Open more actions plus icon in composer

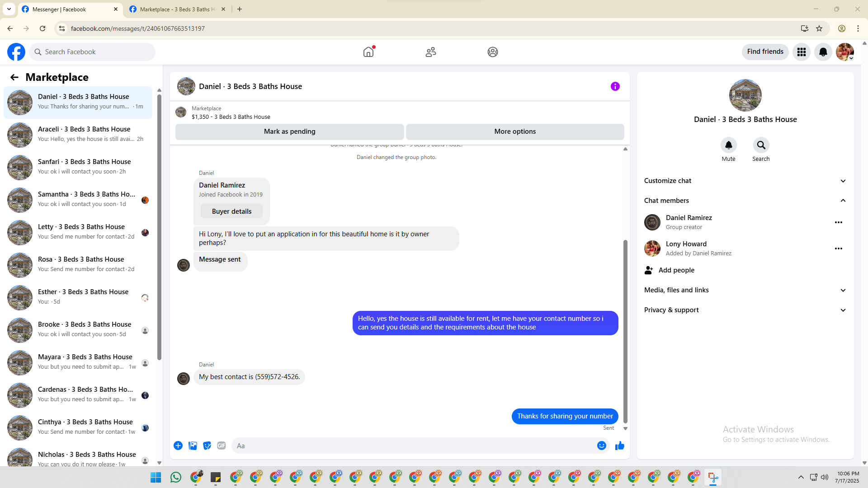[x=178, y=446]
